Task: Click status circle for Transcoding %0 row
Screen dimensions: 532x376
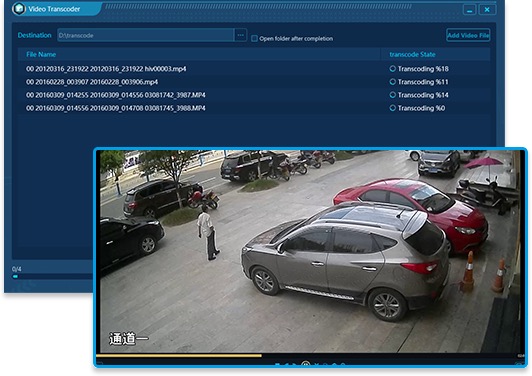Action: 393,108
